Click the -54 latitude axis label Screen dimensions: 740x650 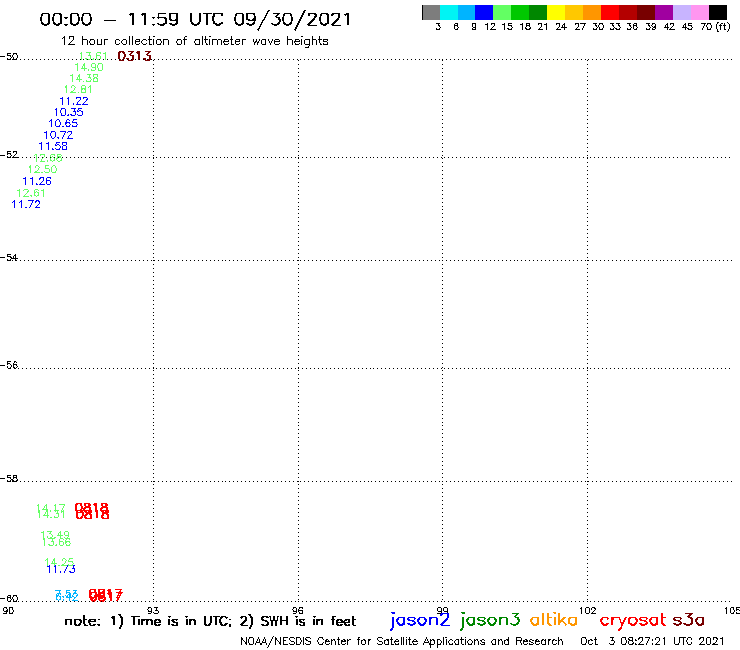(9, 258)
